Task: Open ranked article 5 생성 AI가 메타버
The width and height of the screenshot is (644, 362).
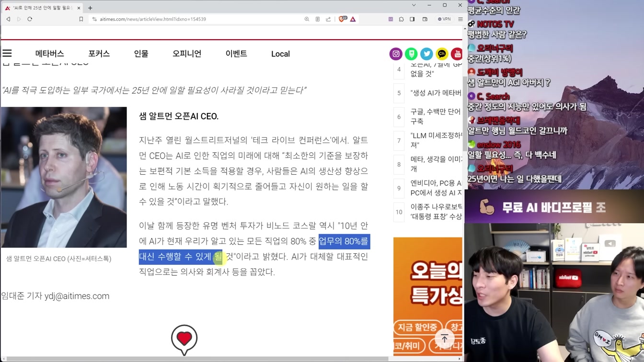Action: [436, 93]
